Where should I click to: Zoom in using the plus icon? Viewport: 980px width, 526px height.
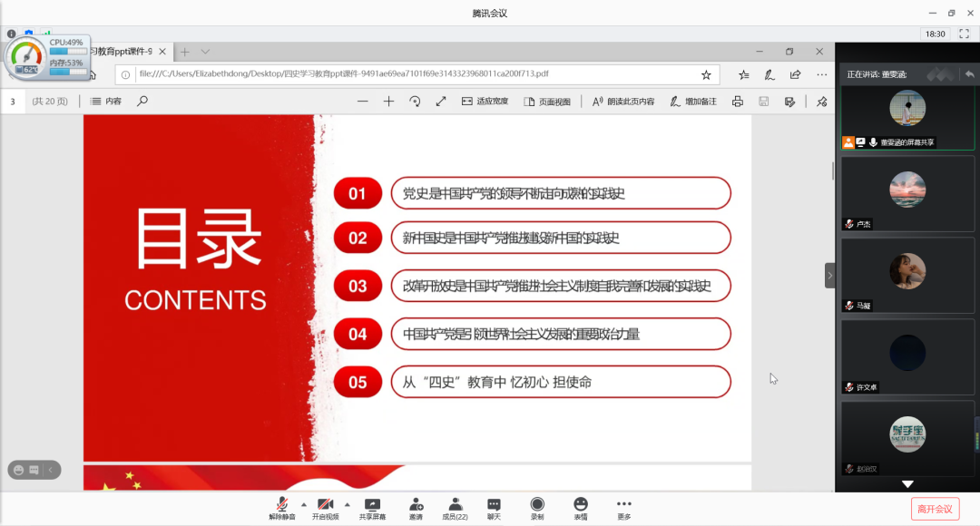(388, 102)
